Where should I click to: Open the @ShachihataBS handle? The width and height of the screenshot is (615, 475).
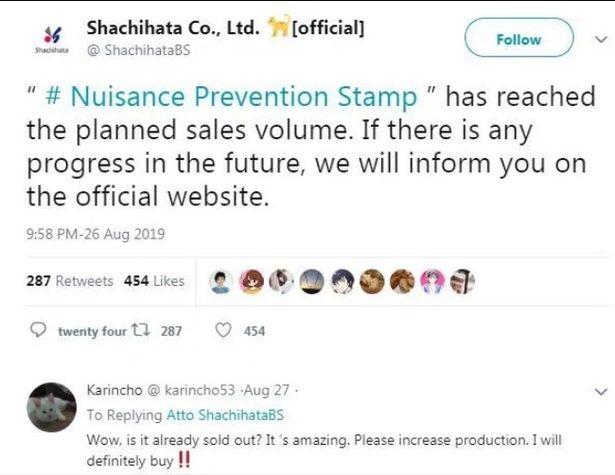(x=138, y=50)
